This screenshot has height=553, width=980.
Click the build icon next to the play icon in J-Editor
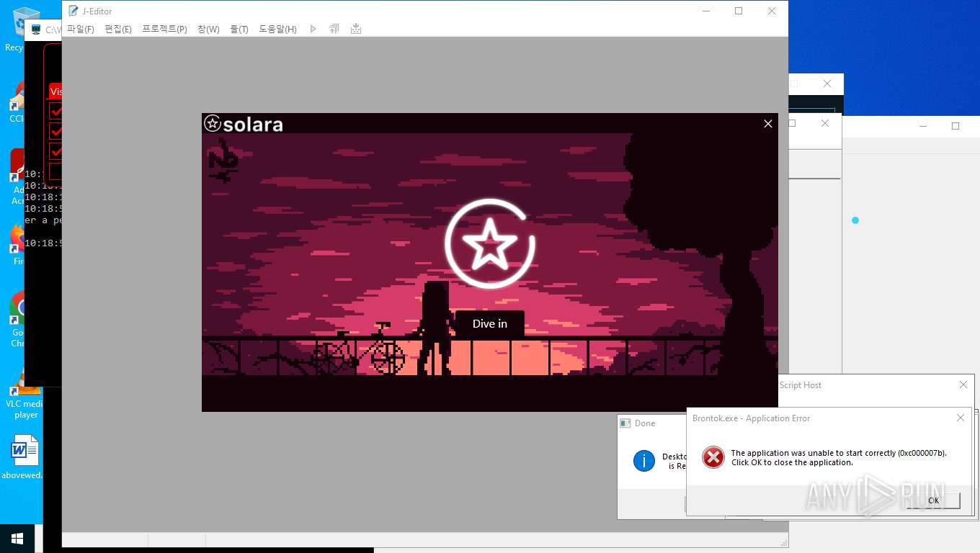(x=334, y=29)
